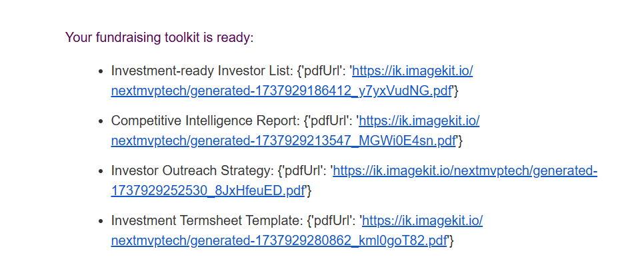Viewport: 644px width, 271px height.
Task: Open the Competitive Intelligence PDF link ending MGWi0E4sn.pdf
Action: click(283, 141)
